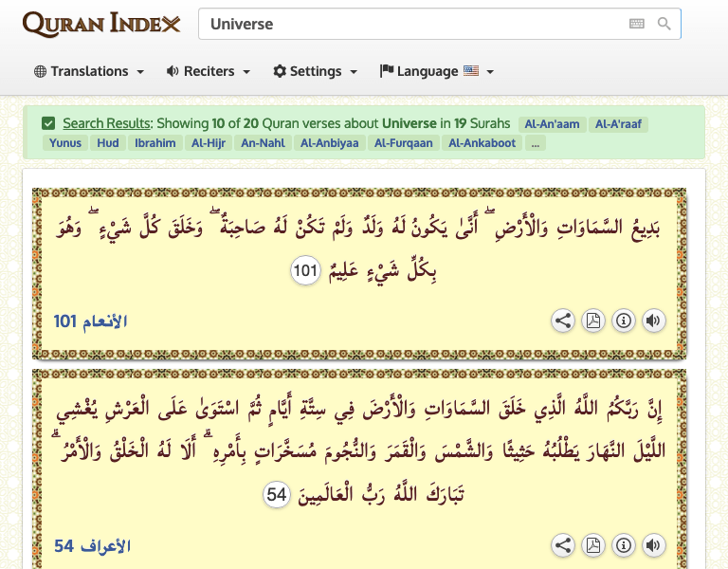The width and height of the screenshot is (728, 569).
Task: Play audio for verse Al-An'aam 101
Action: point(652,321)
